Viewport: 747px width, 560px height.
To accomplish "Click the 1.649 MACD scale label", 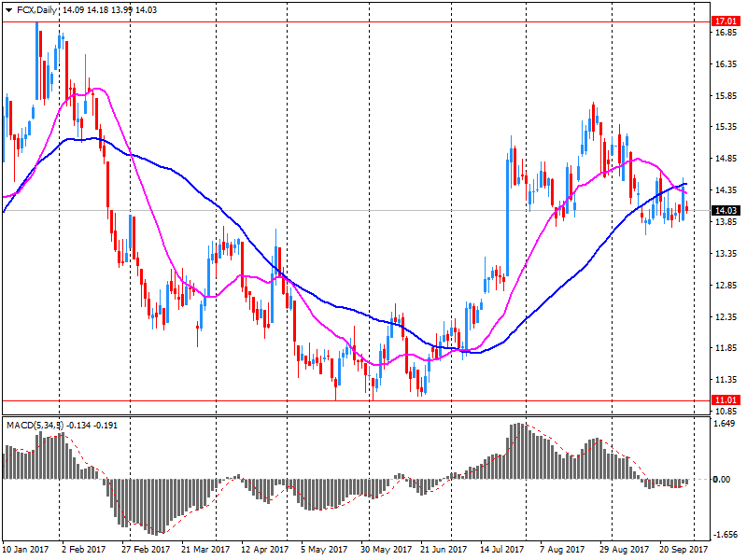I will (x=726, y=424).
